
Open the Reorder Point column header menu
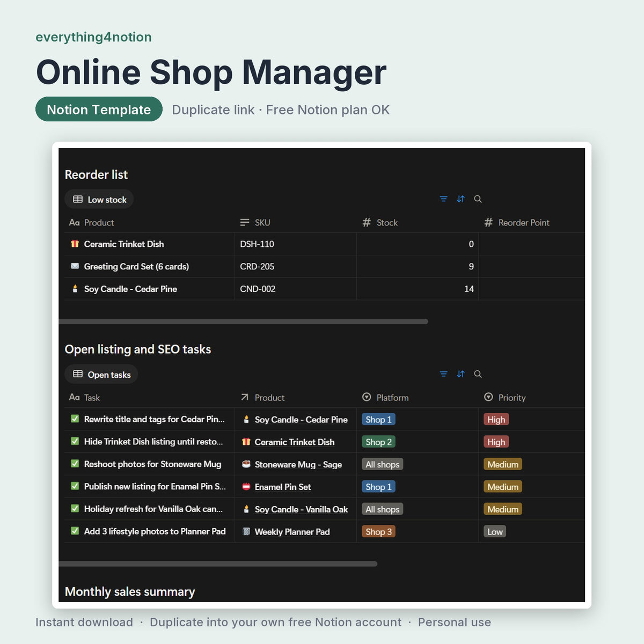517,222
